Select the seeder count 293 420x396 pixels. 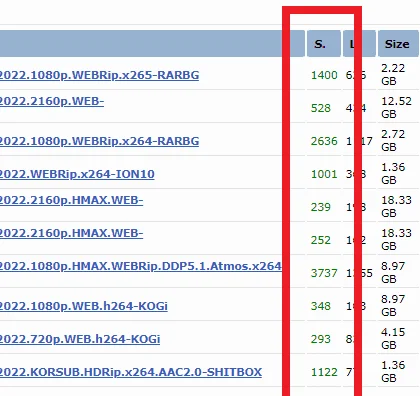coord(321,339)
